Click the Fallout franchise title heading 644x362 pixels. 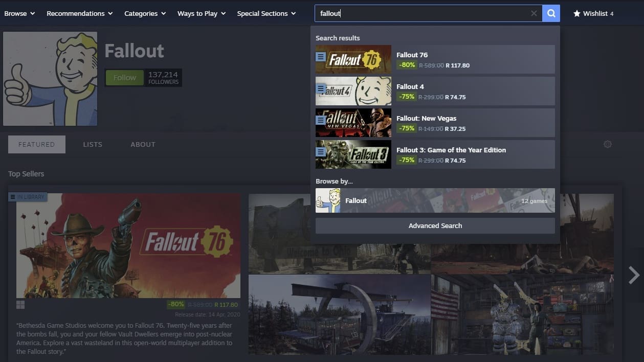pos(134,51)
